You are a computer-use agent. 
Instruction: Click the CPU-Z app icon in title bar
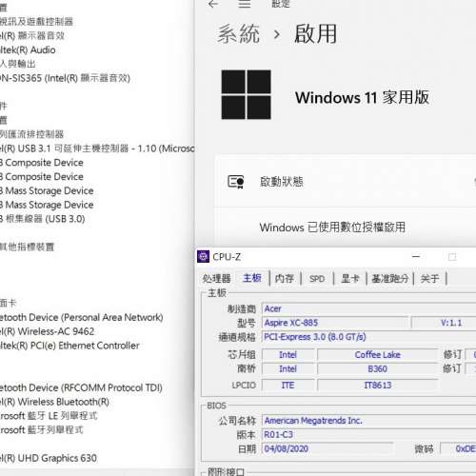click(203, 256)
